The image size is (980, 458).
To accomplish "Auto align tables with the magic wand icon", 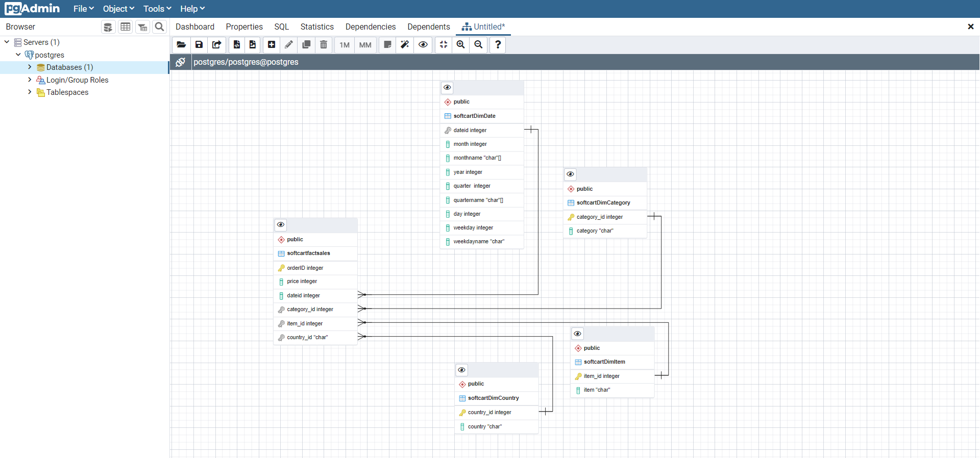I will [x=405, y=45].
